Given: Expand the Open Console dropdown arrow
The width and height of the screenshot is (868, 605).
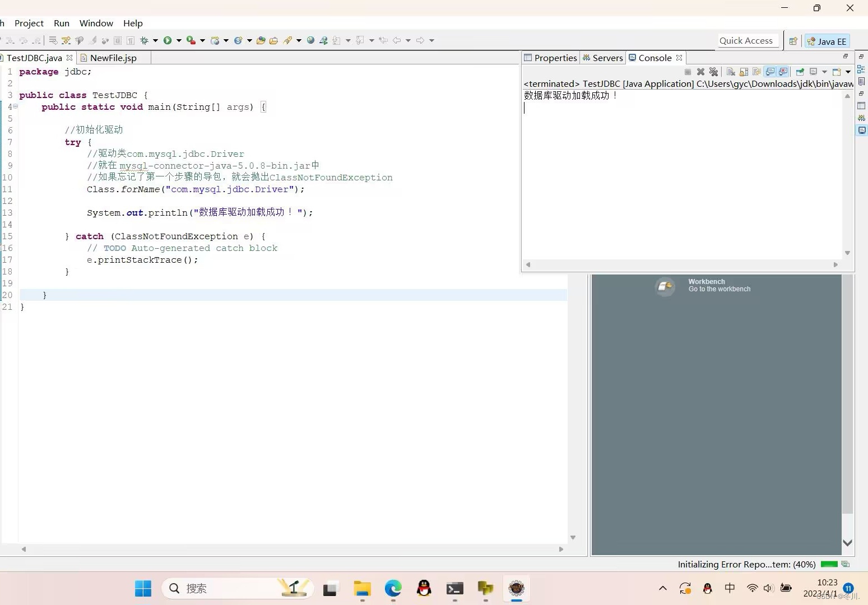Looking at the screenshot, I should coord(848,72).
